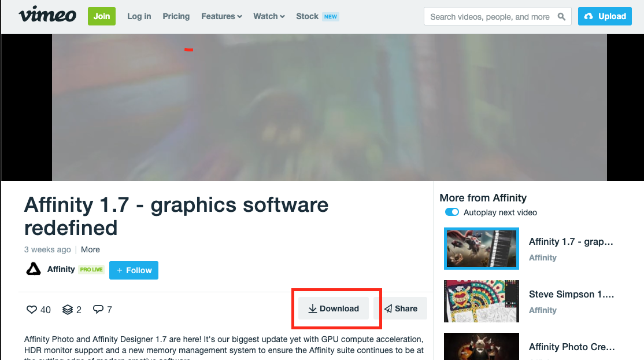Click the More link beside the date

pos(90,249)
